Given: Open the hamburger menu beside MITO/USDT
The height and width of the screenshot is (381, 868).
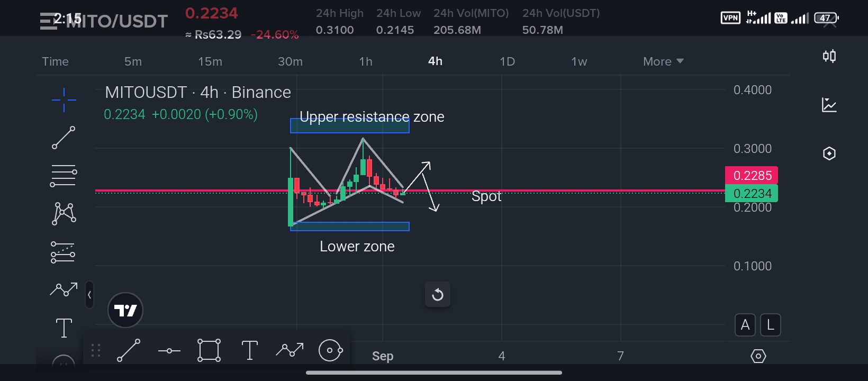Looking at the screenshot, I should [x=48, y=21].
